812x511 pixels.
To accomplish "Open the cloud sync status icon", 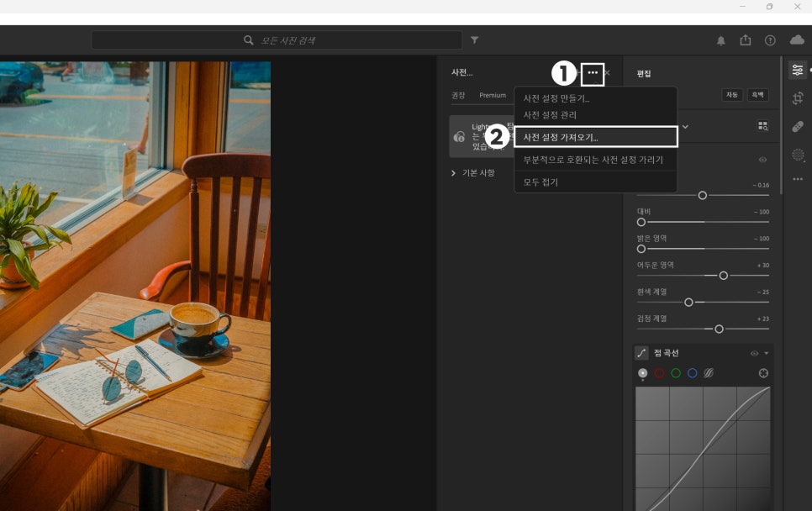I will tap(796, 40).
